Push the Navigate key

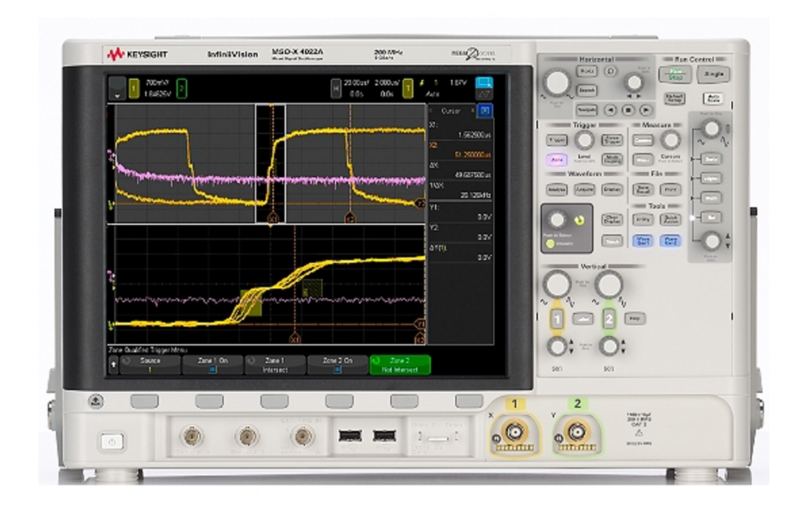[586, 110]
